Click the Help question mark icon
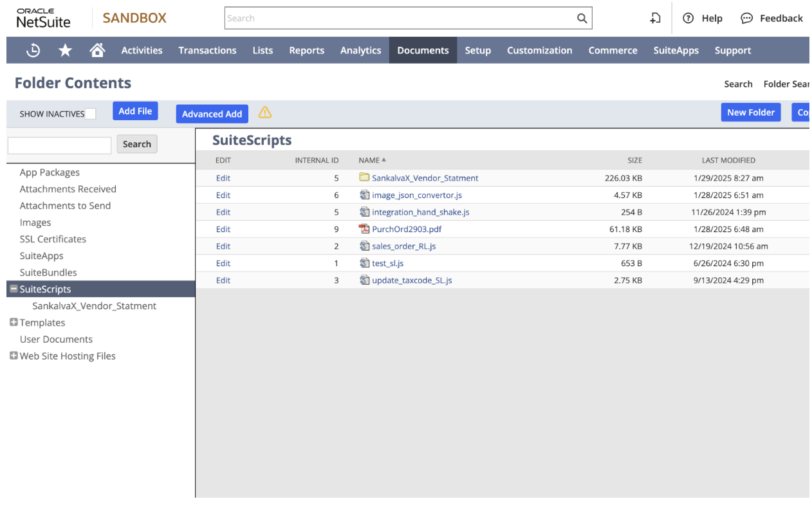 tap(688, 18)
